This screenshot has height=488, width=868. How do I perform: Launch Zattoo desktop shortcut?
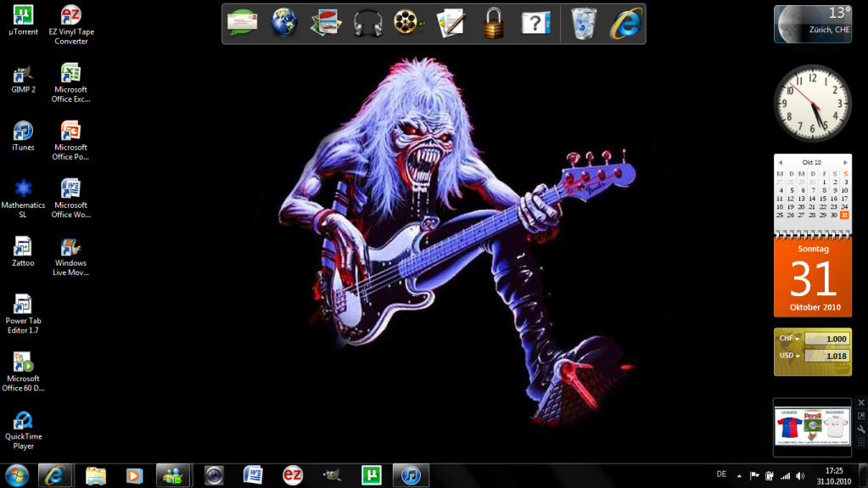point(23,252)
